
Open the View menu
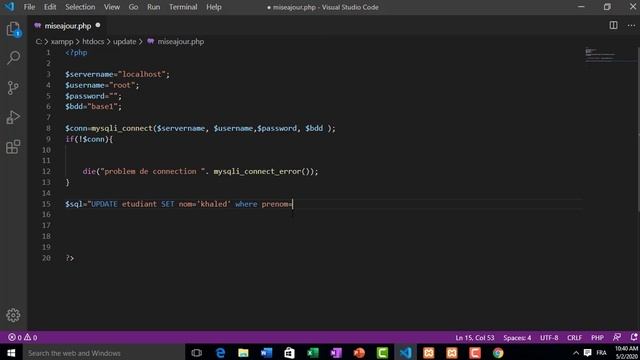click(111, 7)
